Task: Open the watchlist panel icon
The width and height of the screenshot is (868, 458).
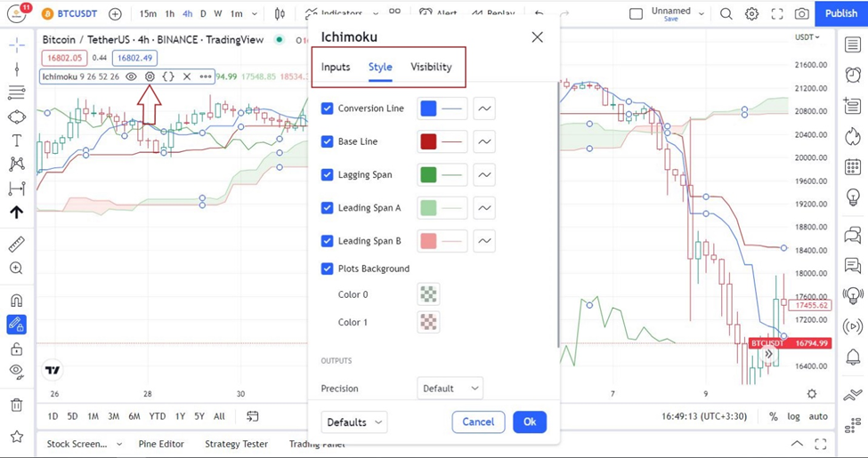Action: 853,44
